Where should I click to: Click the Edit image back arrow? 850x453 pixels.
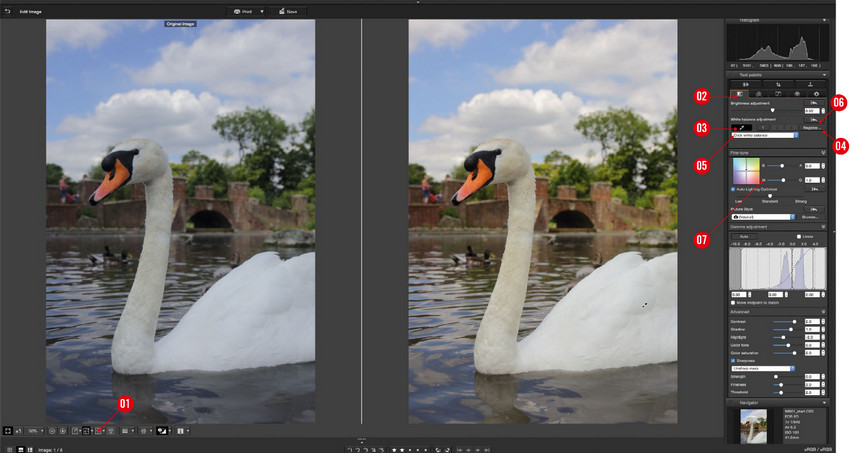tap(8, 11)
